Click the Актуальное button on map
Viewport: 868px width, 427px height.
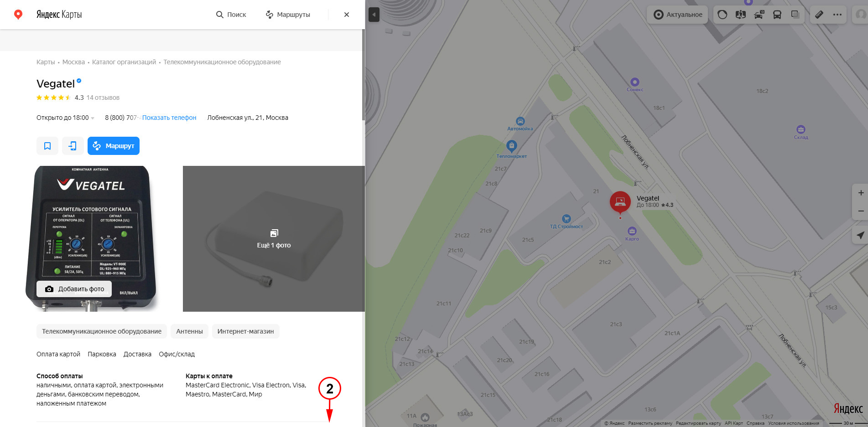coord(677,15)
